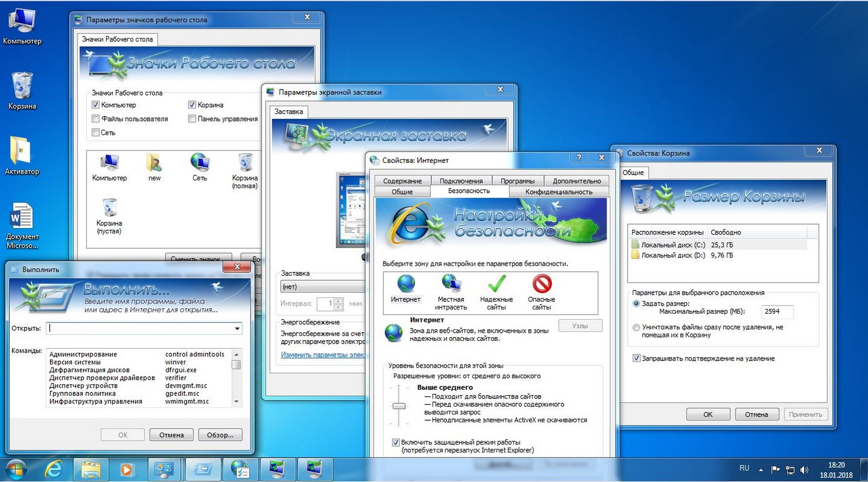Switch to the Run dialog taskbar button

203,470
